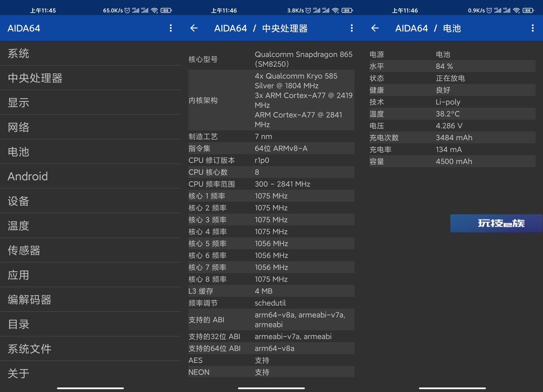Select 制造工艺 7 nm value
The image size is (543, 392).
(x=263, y=136)
